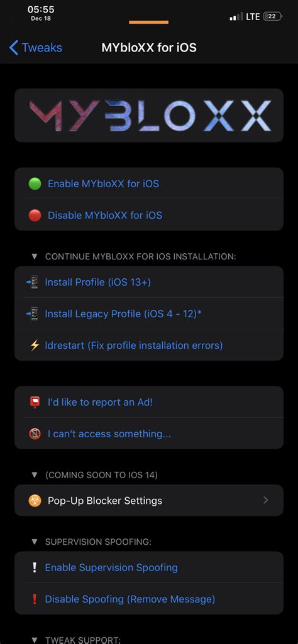Collapse Continue MYbloXX installation section triangle

coord(35,257)
